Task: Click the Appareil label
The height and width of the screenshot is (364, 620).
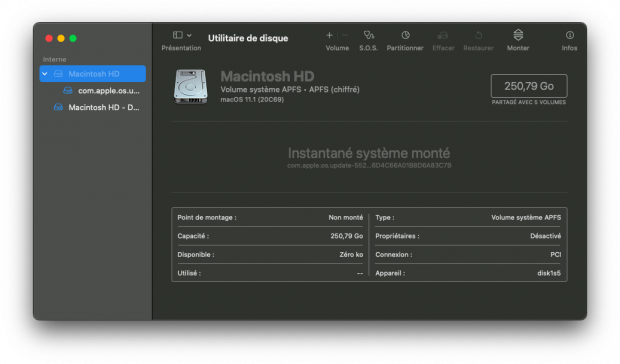Action: [x=390, y=273]
